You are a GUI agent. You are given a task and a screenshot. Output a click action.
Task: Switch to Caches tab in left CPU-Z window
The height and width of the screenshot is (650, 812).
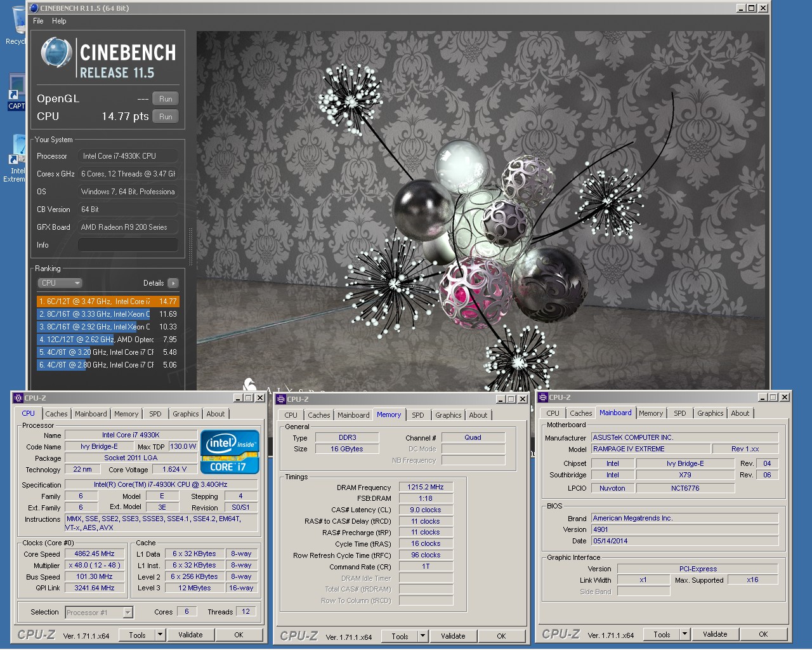[x=56, y=414]
